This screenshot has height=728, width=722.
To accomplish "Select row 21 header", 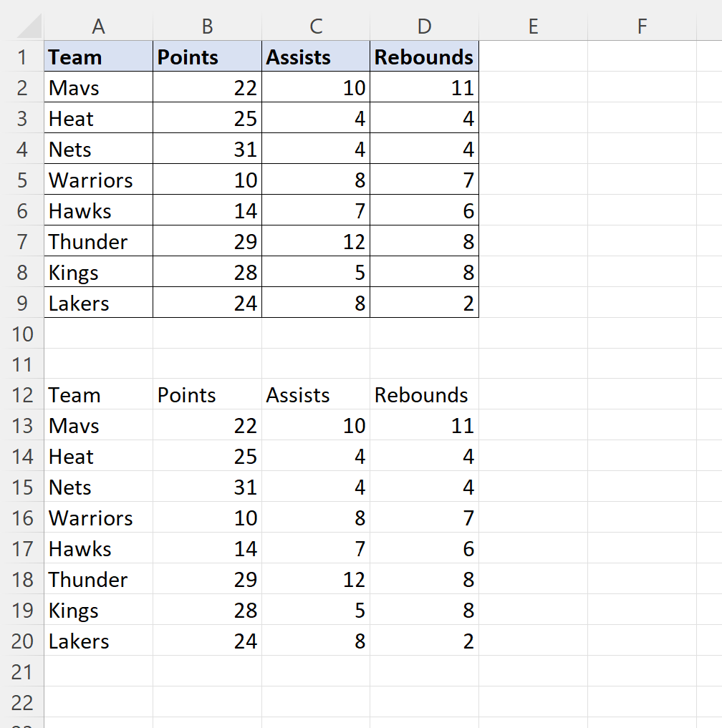I will pos(22,672).
